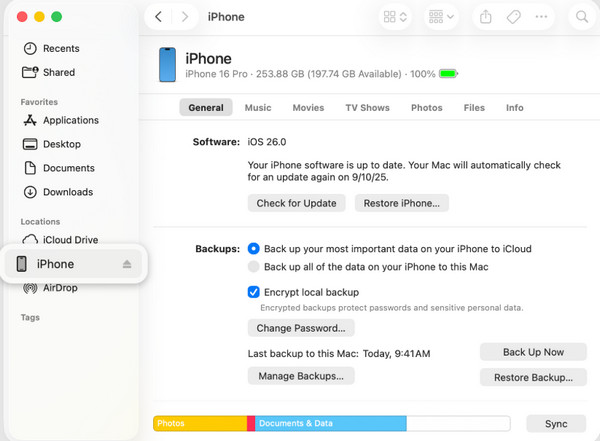Uncheck Encrypt local backup checkbox
This screenshot has height=441, width=600.
pos(253,292)
